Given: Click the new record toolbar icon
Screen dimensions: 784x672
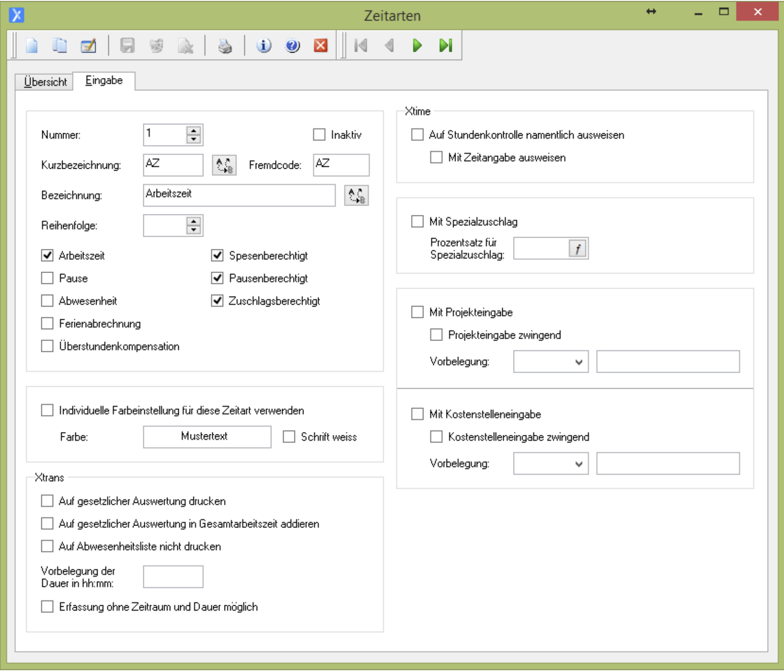Looking at the screenshot, I should point(32,46).
